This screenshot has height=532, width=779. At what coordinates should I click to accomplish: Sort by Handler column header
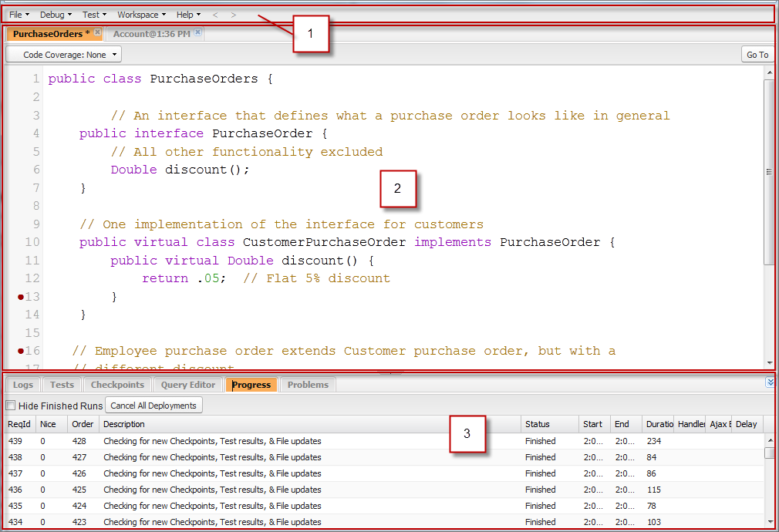click(690, 424)
